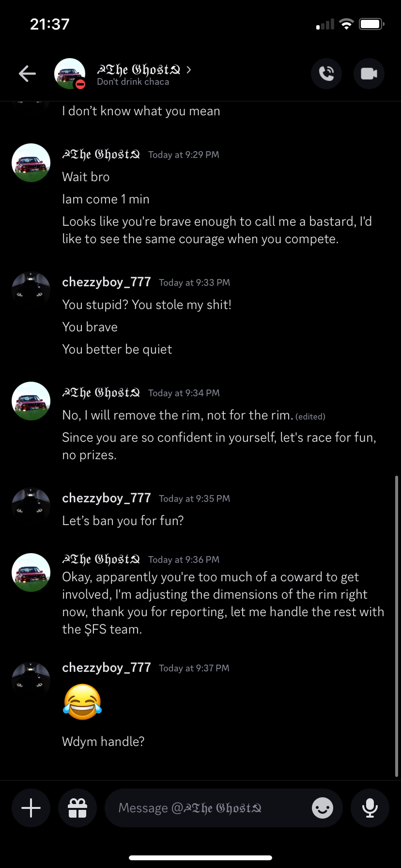
Task: Tap the header profile avatar with car
Action: [70, 74]
